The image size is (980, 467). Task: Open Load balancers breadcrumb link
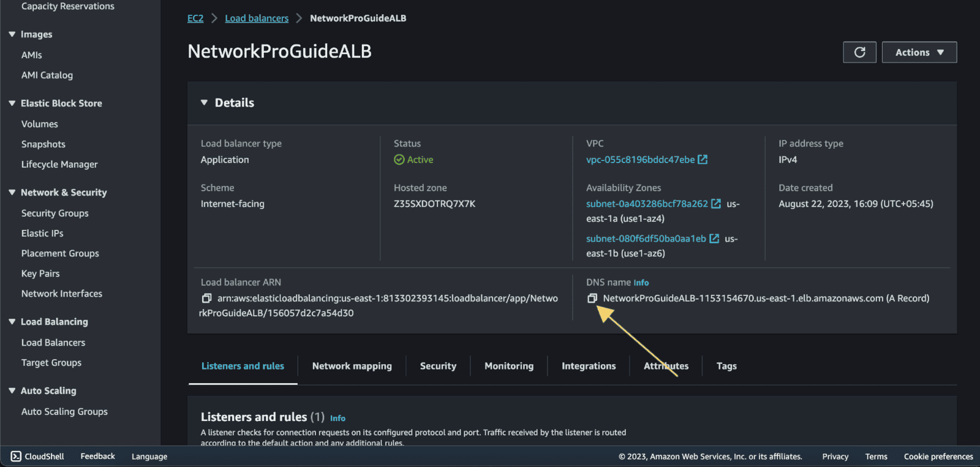(x=257, y=18)
